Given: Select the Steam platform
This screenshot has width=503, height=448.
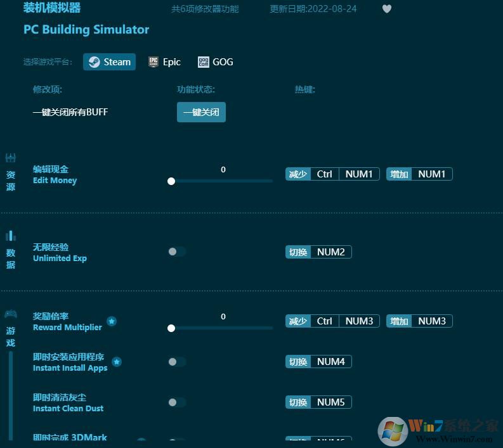Looking at the screenshot, I should (x=109, y=62).
